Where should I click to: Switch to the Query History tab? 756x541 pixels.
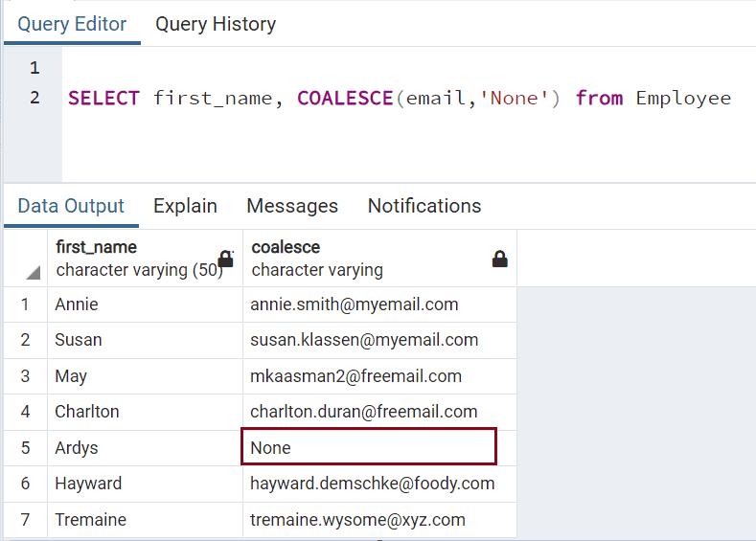click(216, 24)
